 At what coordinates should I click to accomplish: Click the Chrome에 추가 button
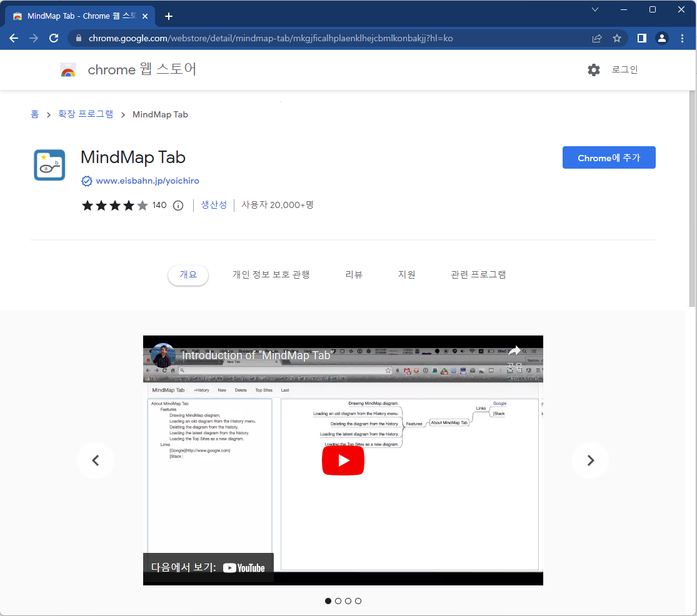pos(608,157)
